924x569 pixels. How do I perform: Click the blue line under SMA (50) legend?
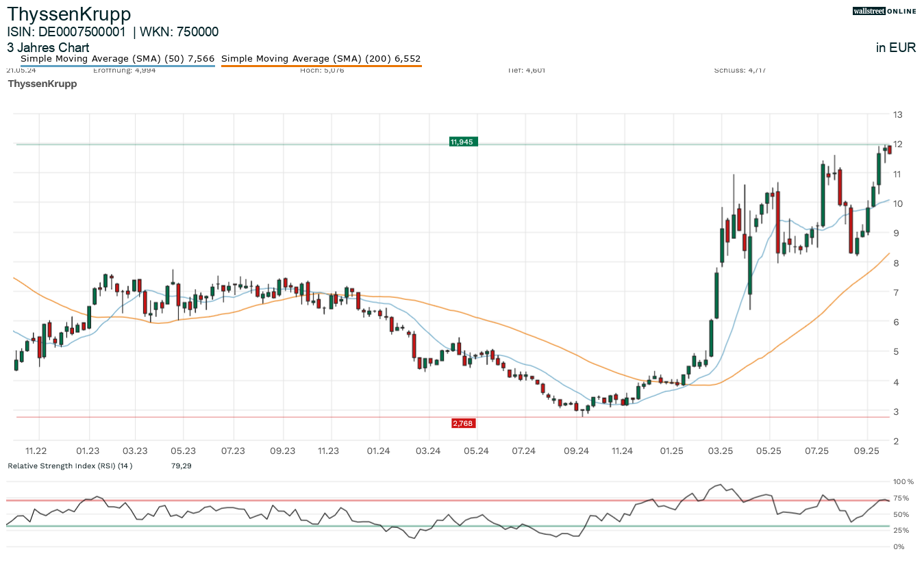click(x=117, y=66)
